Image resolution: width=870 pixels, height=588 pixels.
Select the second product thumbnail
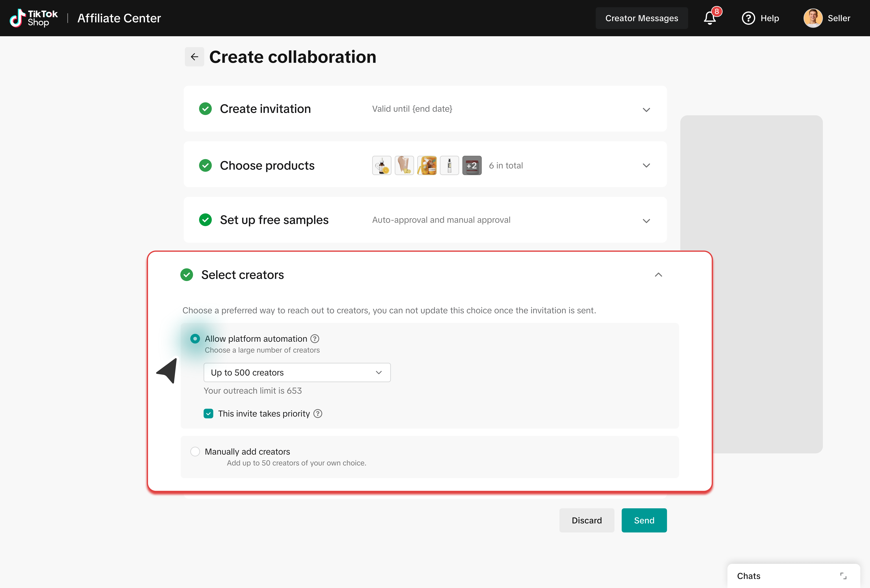404,165
